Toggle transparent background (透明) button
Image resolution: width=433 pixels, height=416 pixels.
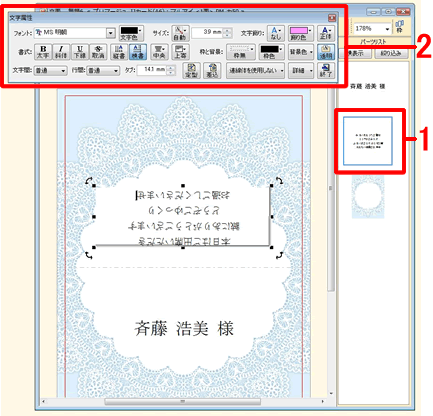tap(326, 52)
